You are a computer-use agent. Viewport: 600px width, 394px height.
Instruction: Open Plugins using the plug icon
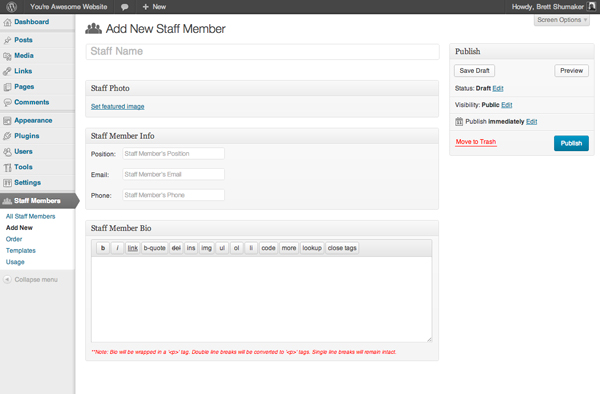pos(7,136)
